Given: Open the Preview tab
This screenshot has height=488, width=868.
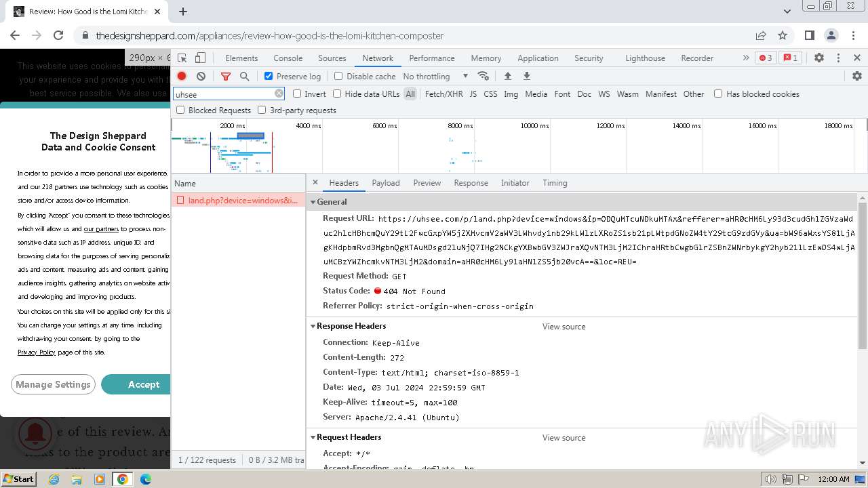Looking at the screenshot, I should pyautogui.click(x=427, y=183).
